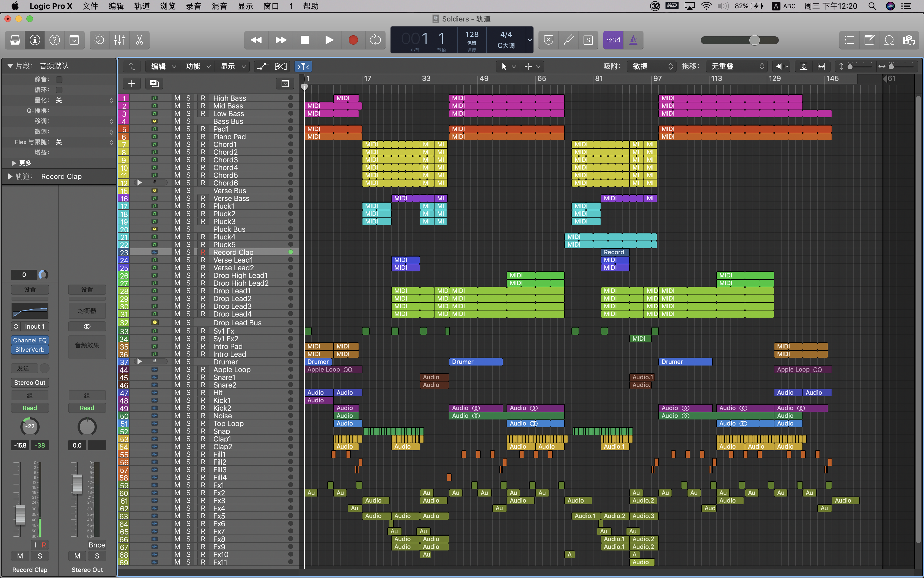Open the 功能 dropdown menu
This screenshot has width=924, height=578.
pos(198,67)
